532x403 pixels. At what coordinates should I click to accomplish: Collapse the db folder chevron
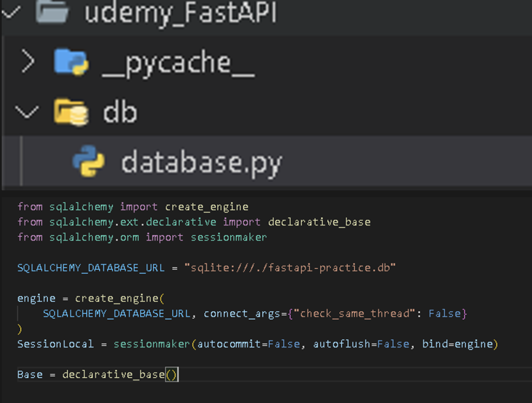click(x=27, y=112)
